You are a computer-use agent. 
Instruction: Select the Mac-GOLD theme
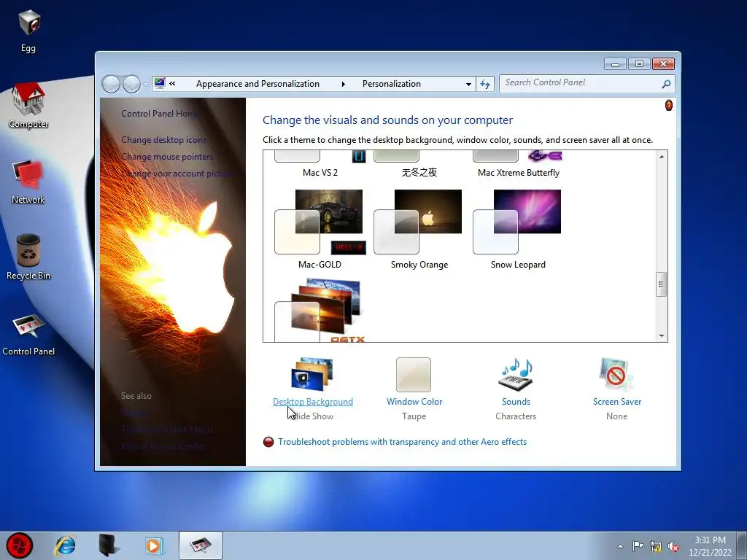click(x=320, y=228)
